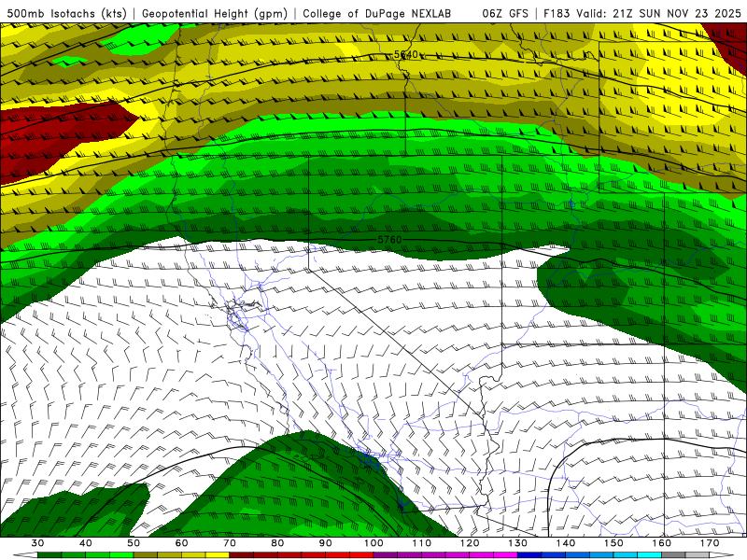The height and width of the screenshot is (560, 747).
Task: Click the 5640 height contour label
Action: 406,54
